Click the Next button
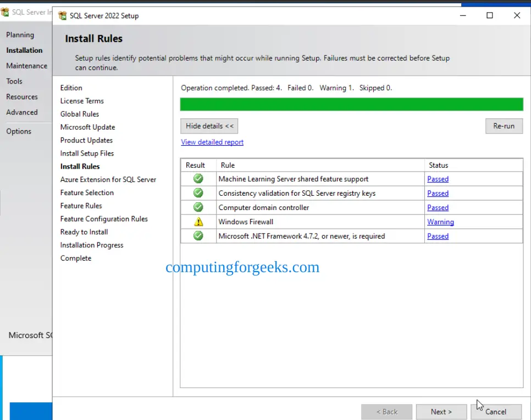531x420 pixels. (x=441, y=412)
